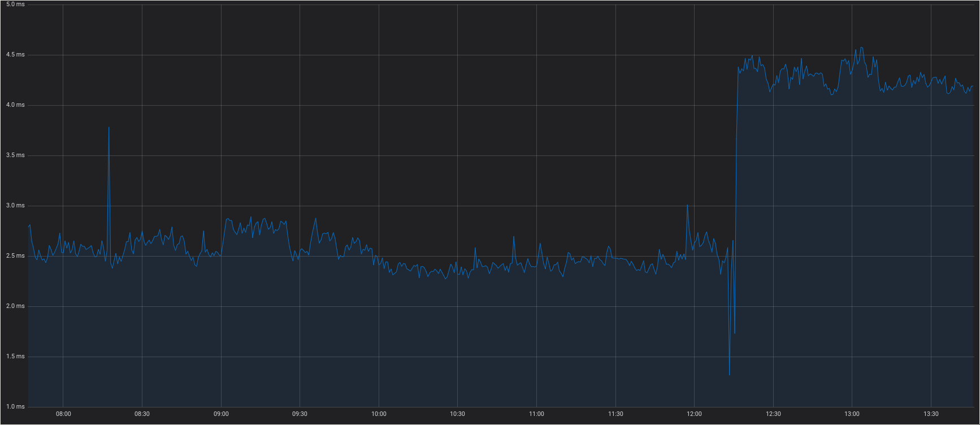Click the 09:00 time axis label
This screenshot has height=425, width=980.
[221, 414]
